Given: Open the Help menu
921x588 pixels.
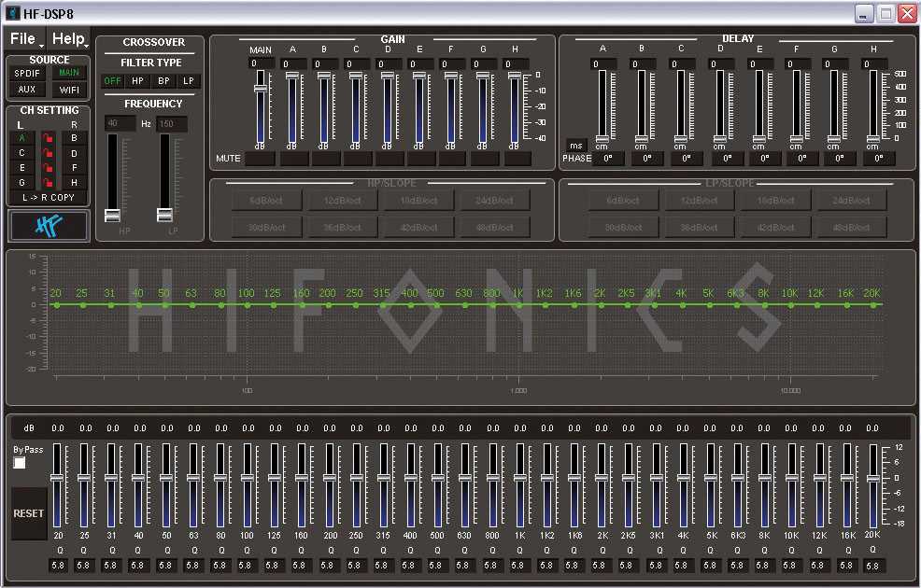Looking at the screenshot, I should point(68,39).
